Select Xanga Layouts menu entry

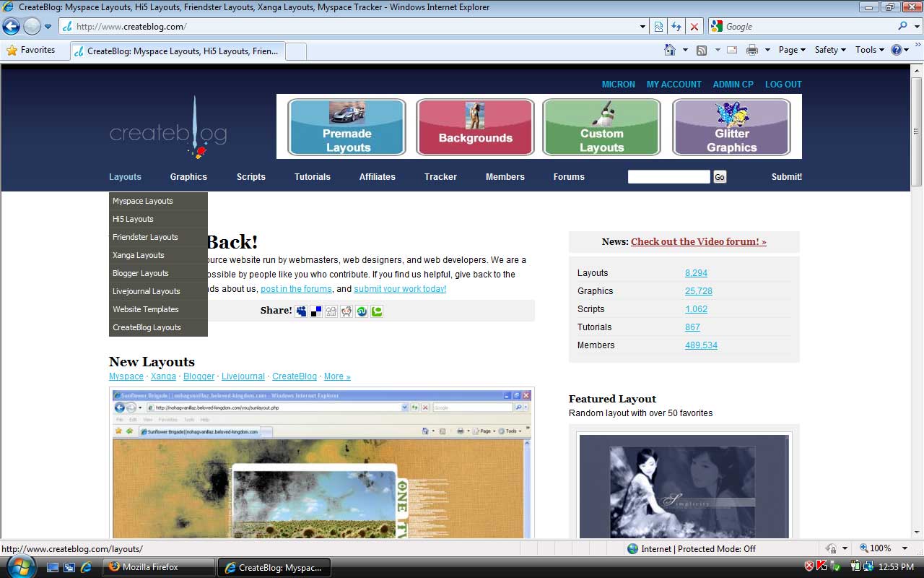[x=158, y=255]
